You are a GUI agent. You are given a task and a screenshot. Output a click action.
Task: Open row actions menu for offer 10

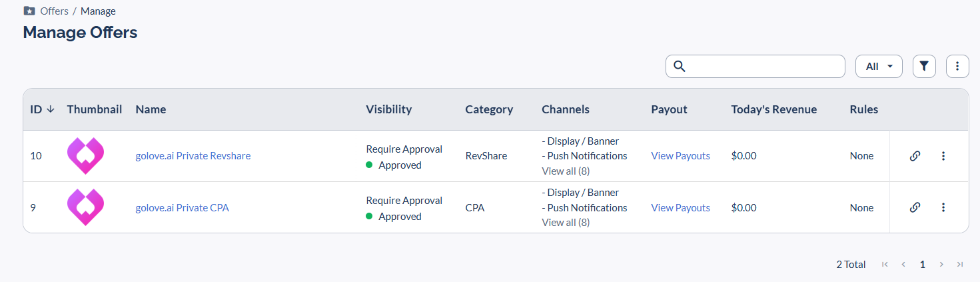943,156
